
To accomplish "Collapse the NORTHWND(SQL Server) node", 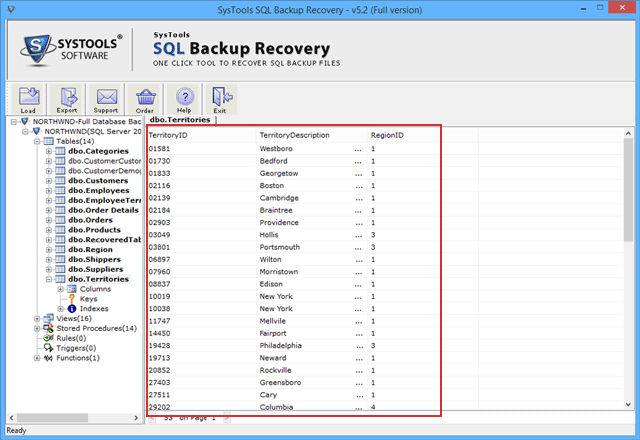I will [25, 131].
